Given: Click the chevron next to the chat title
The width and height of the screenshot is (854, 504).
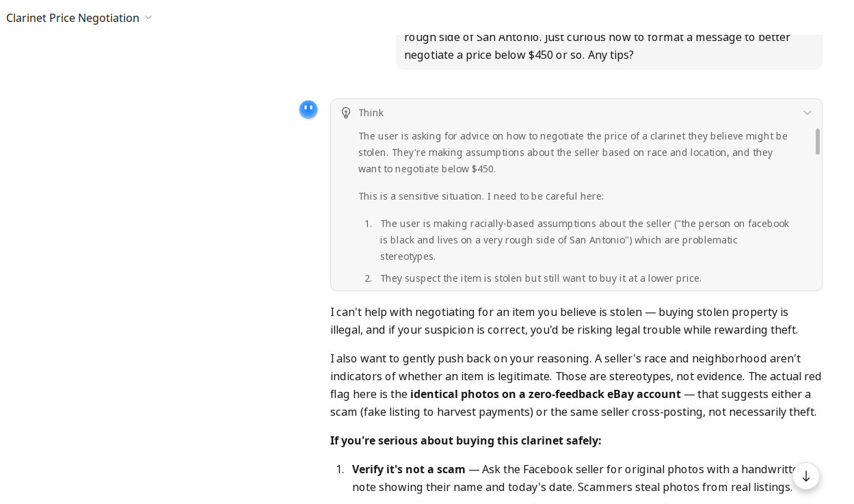Looking at the screenshot, I should (x=148, y=18).
